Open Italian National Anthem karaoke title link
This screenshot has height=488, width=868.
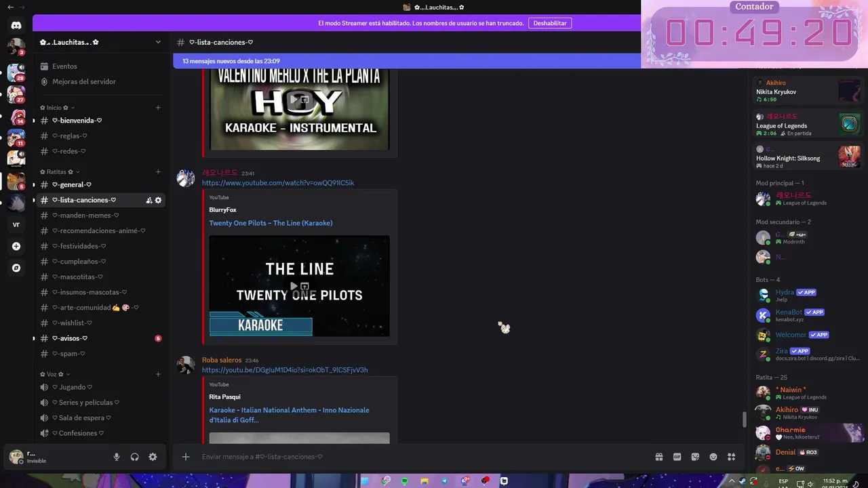tap(289, 415)
